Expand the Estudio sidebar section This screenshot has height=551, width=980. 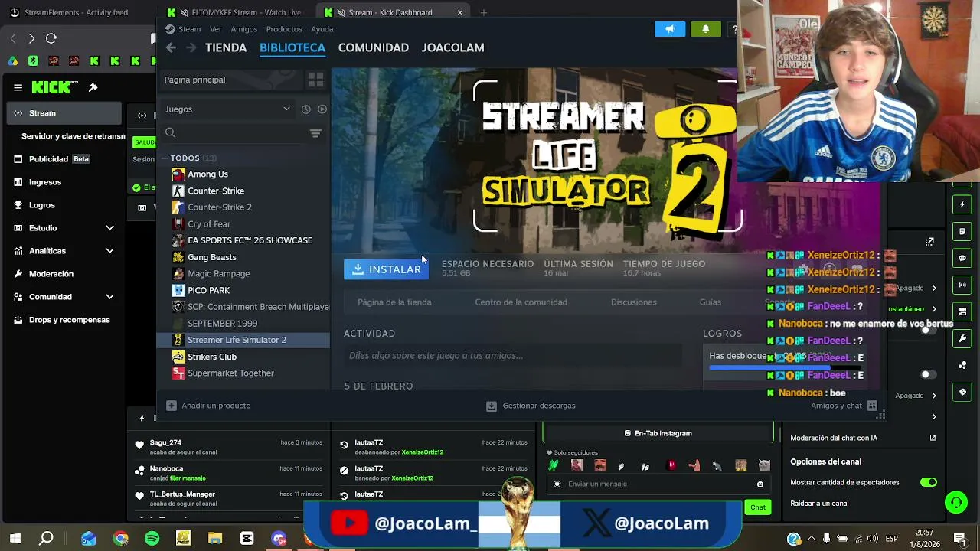tap(109, 228)
